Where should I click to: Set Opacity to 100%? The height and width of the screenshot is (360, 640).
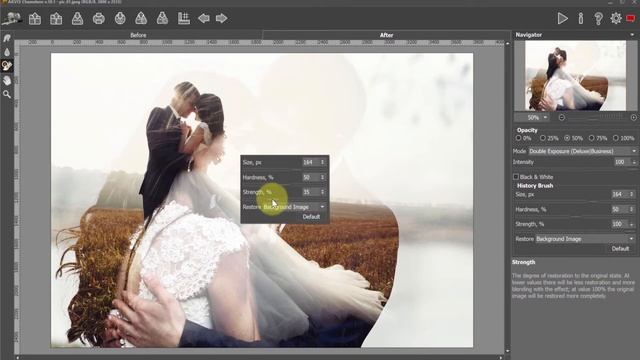pos(616,138)
